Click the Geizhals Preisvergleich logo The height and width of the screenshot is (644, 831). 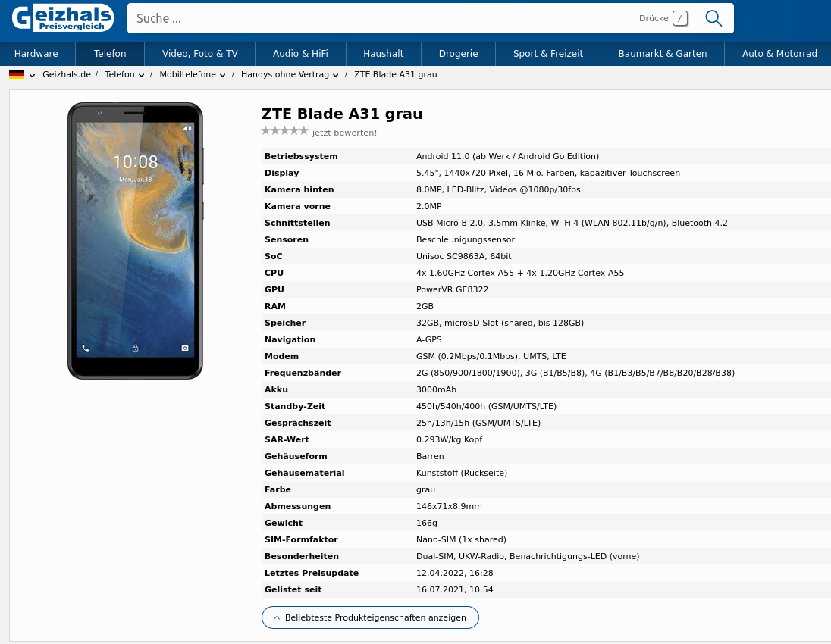tap(62, 17)
